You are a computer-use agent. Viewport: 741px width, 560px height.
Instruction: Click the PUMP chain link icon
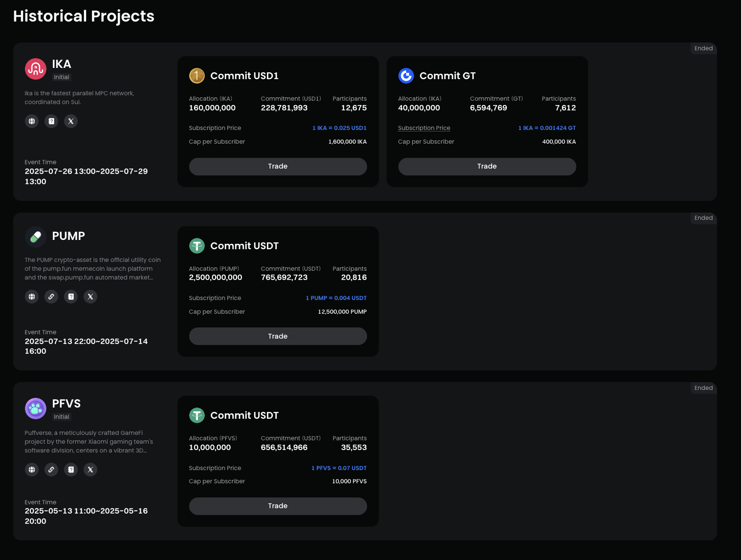51,297
